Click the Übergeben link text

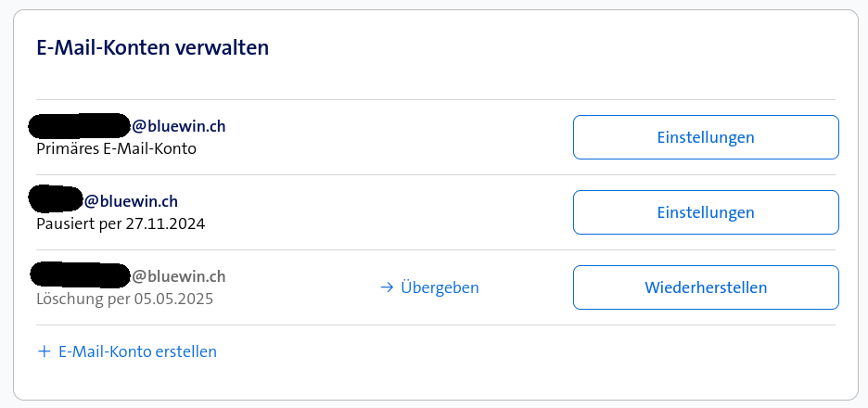[440, 287]
